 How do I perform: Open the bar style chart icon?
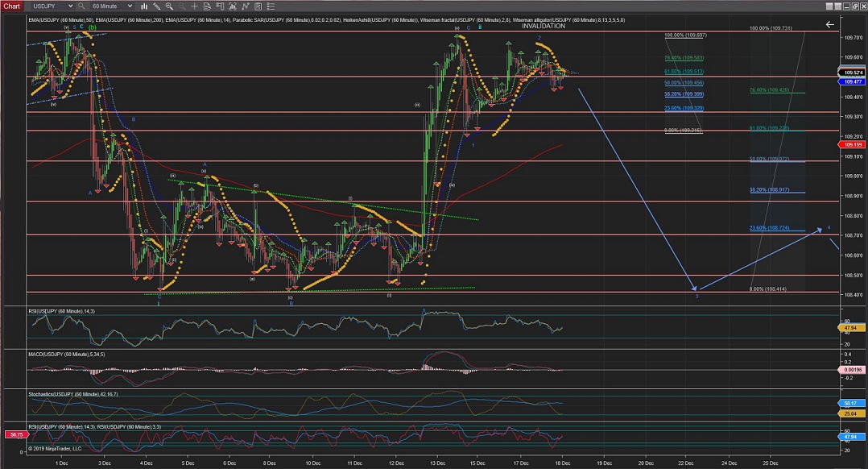(x=144, y=6)
